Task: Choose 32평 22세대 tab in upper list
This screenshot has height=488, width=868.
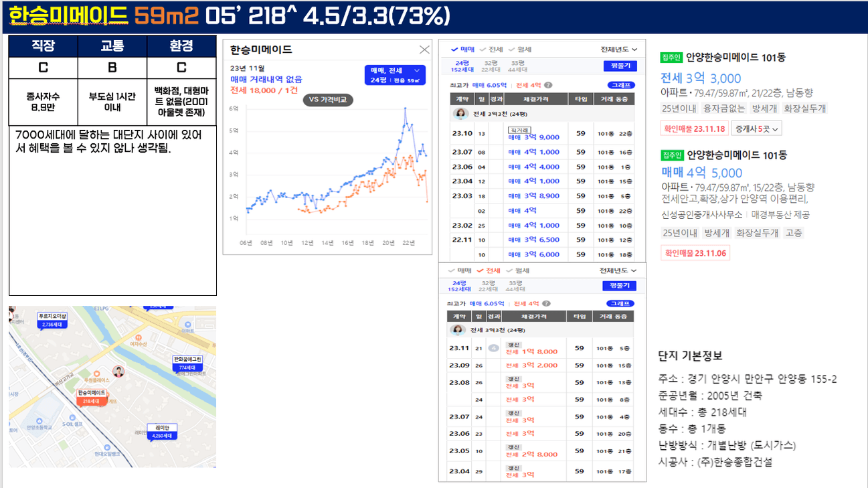Action: click(491, 66)
